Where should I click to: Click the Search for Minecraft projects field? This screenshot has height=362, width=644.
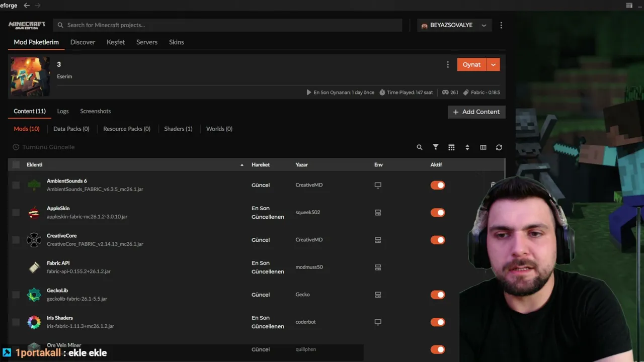tap(228, 25)
